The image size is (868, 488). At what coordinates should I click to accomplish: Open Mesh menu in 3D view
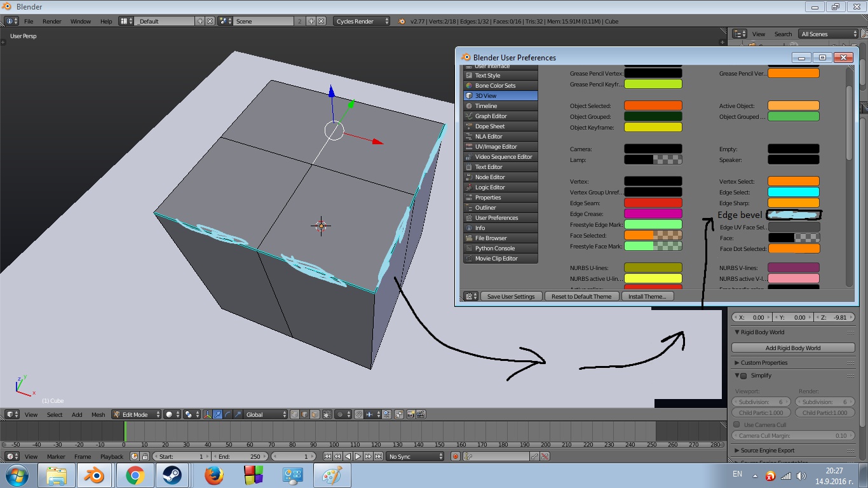pos(98,414)
